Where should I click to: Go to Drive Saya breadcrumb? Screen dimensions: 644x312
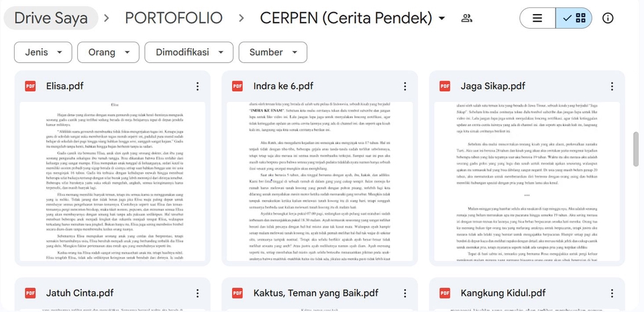tap(51, 18)
